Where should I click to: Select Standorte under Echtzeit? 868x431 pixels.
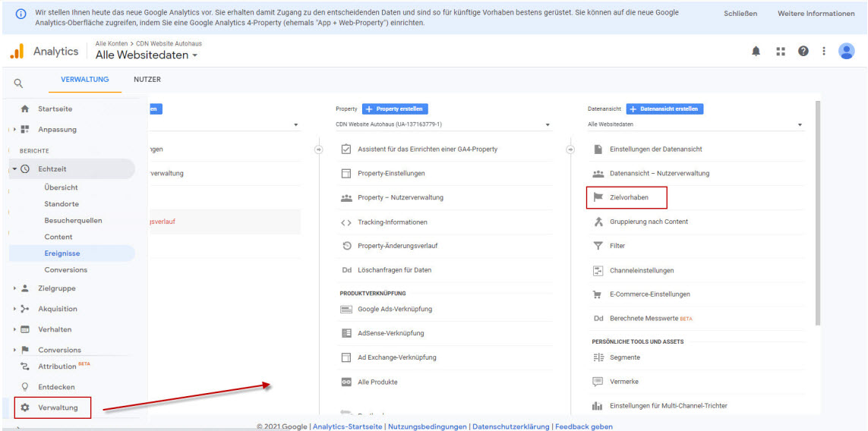(x=62, y=203)
